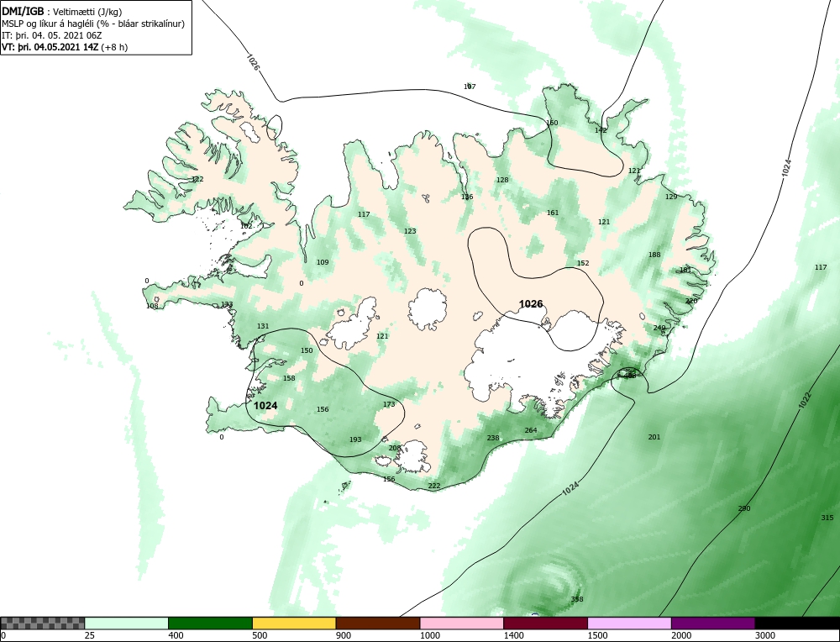Viewport: 840px width, 642px height.
Task: Click the value 238 on the south coast
Action: (x=493, y=438)
